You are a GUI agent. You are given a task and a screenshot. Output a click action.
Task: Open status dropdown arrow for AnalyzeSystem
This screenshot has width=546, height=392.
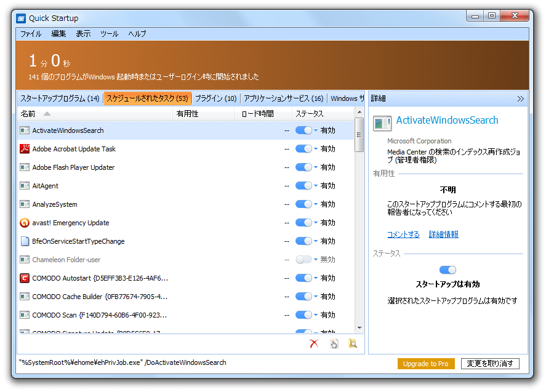pos(316,204)
